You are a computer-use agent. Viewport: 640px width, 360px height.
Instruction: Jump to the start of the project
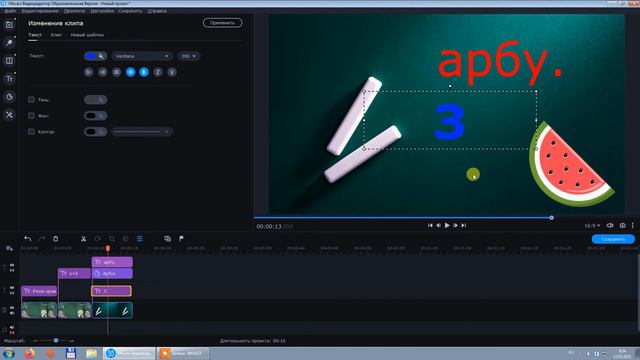tap(430, 225)
